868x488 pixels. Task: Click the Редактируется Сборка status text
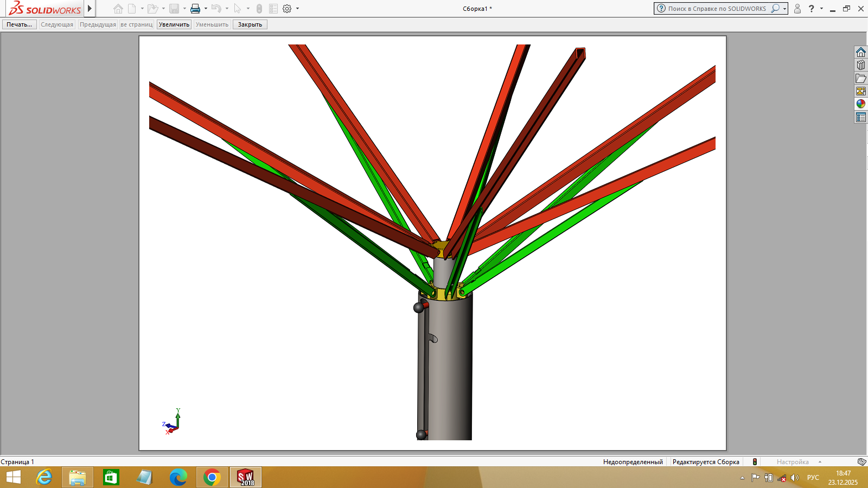tap(706, 462)
